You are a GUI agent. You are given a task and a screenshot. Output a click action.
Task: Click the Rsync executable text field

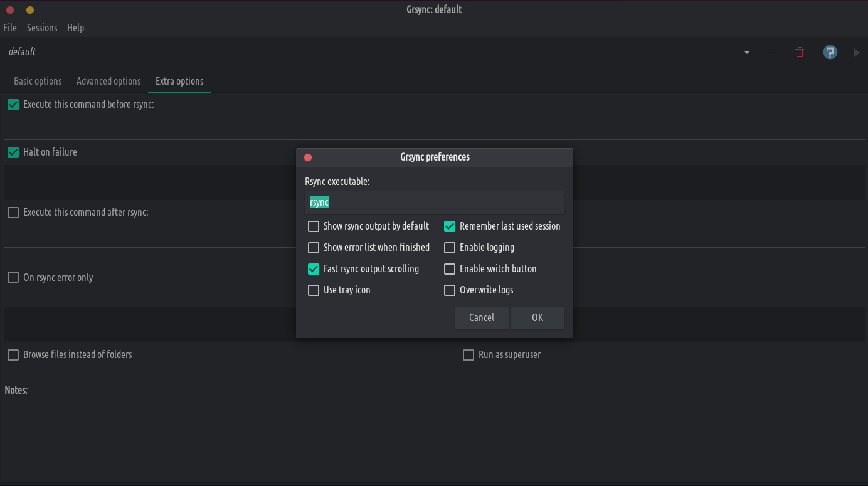[x=435, y=203]
